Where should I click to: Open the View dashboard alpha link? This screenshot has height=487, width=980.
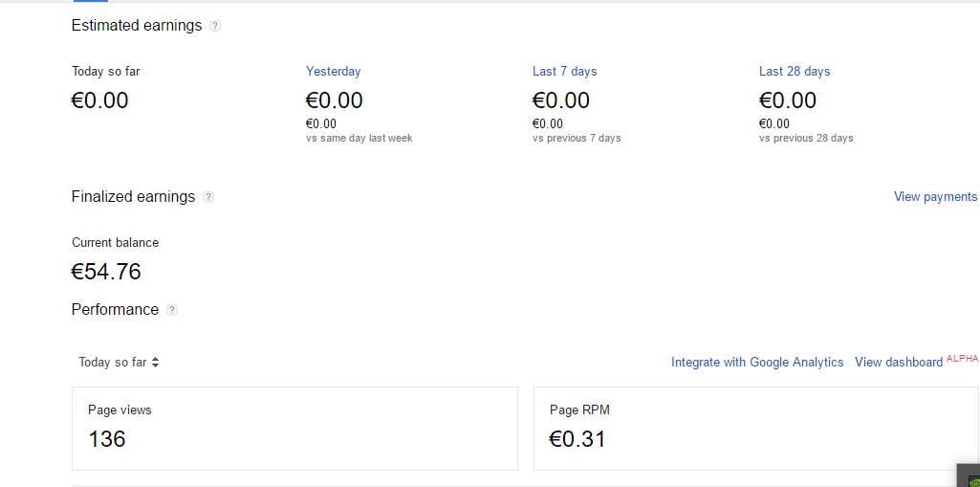899,363
